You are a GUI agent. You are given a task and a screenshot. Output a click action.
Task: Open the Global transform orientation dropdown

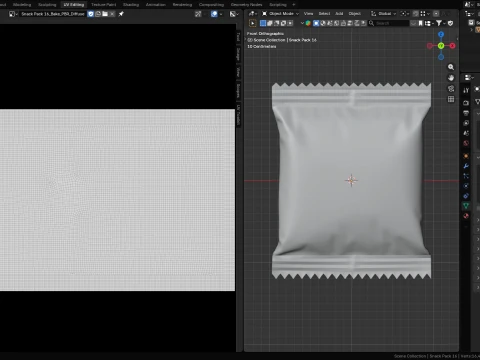coord(384,14)
